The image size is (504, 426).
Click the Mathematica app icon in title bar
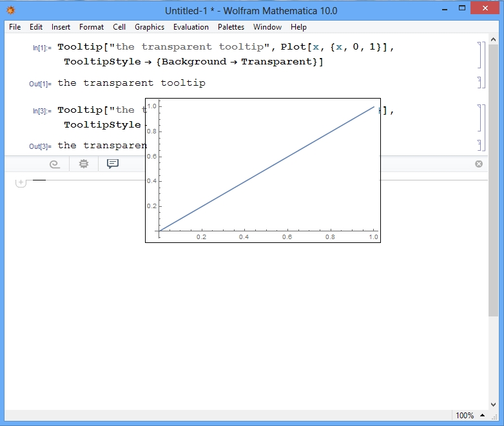point(11,11)
